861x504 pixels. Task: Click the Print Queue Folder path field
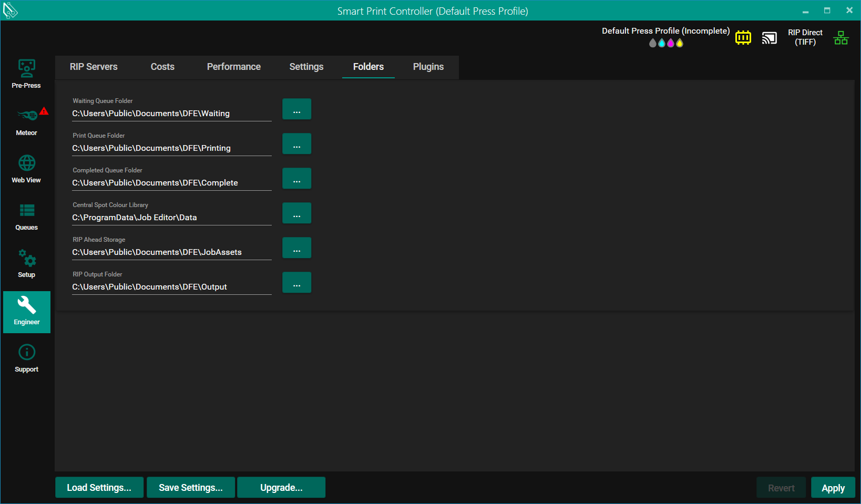coord(171,148)
